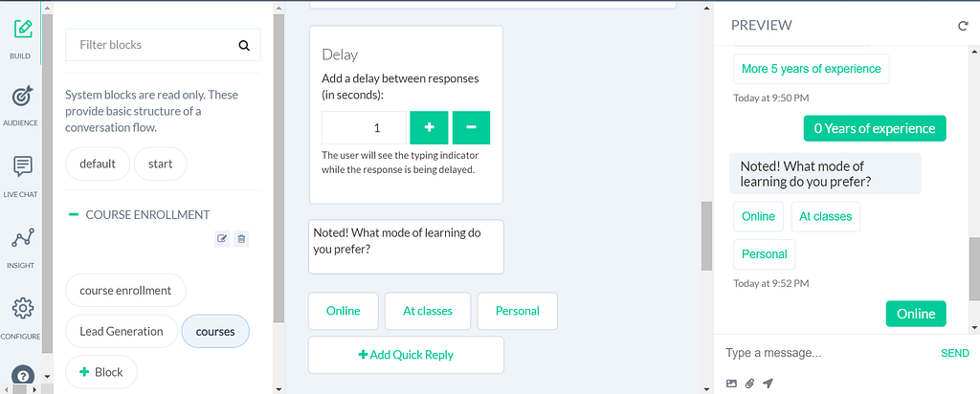
Task: Open the Live Chat icon
Action: (23, 166)
